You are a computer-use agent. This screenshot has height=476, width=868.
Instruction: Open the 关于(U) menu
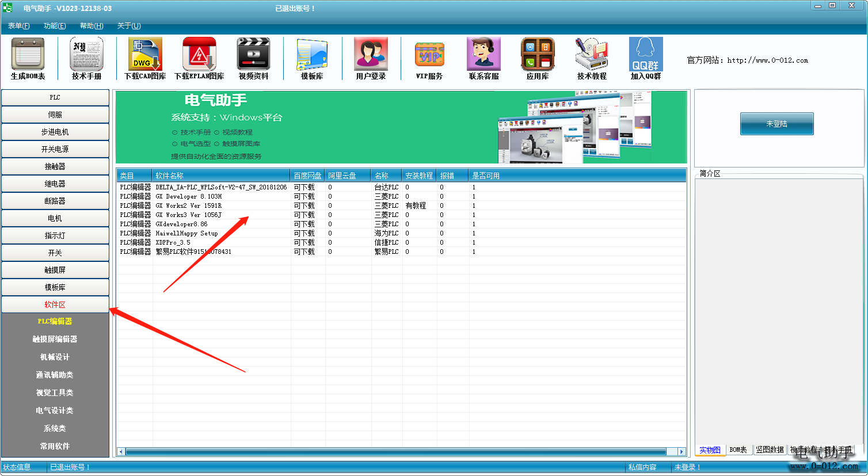(x=129, y=26)
